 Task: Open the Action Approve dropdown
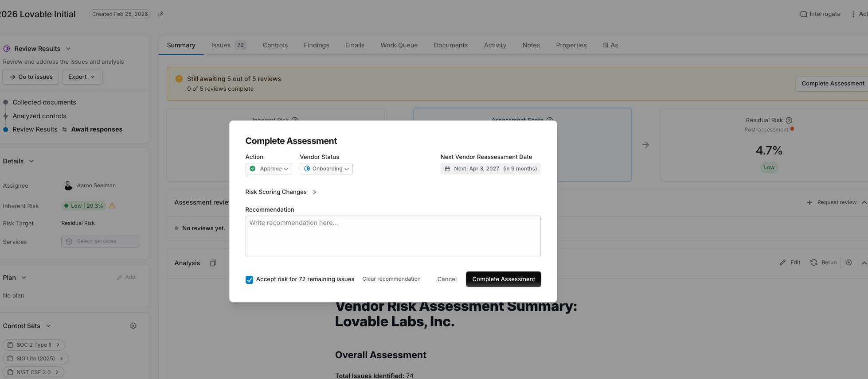tap(269, 169)
